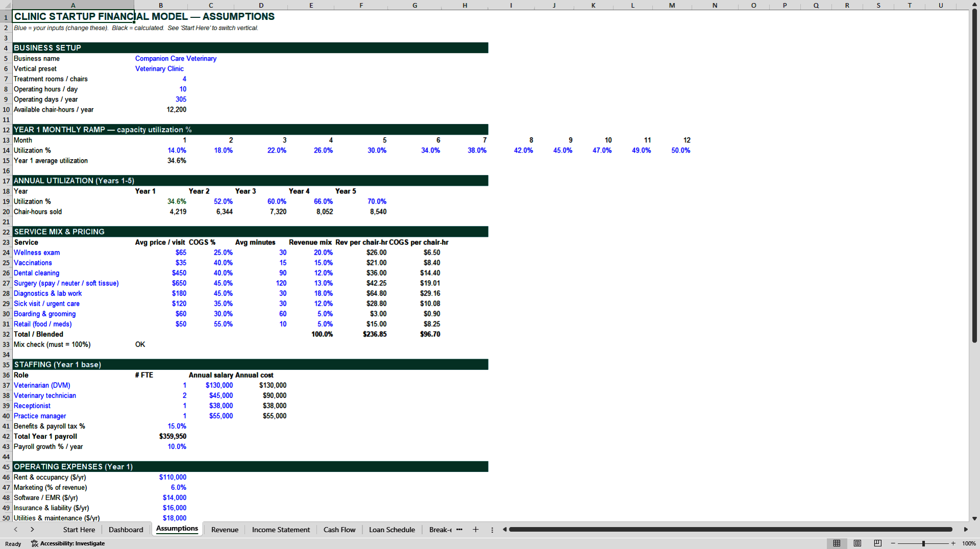Select Veterinarian (DVM) role cell
This screenshot has width=980, height=549.
[x=73, y=385]
